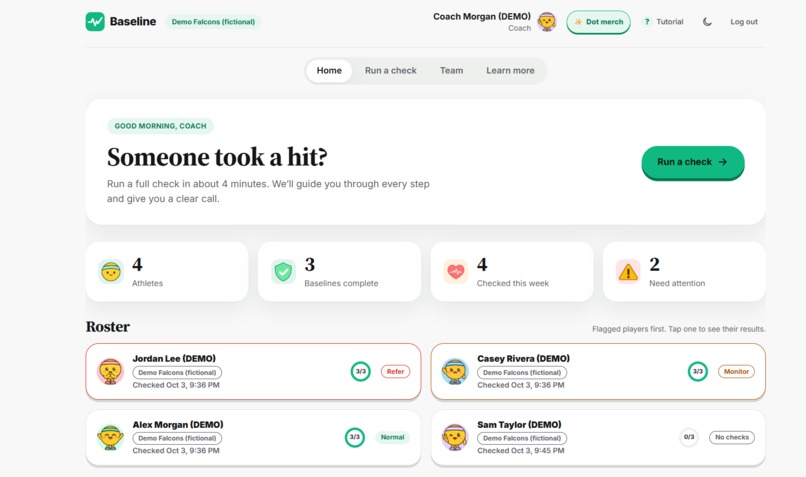Open the Tutorial help link
This screenshot has width=806, height=477.
click(x=664, y=22)
